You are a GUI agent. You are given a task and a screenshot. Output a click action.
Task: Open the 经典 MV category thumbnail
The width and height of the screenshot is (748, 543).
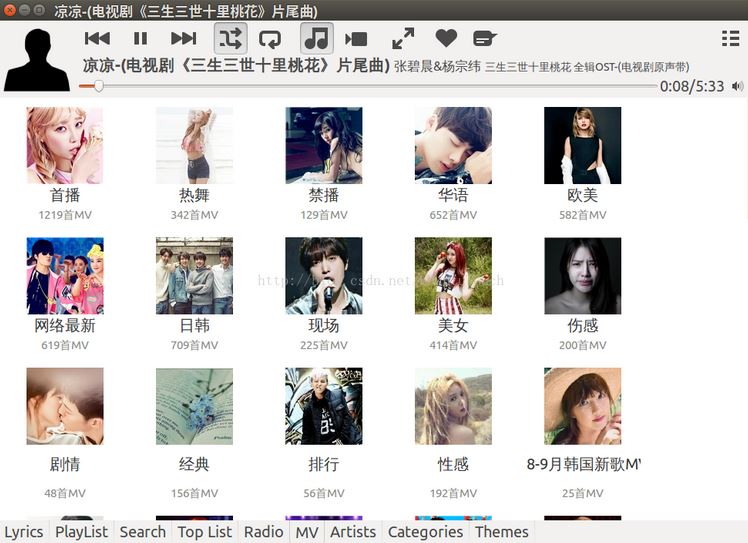194,406
